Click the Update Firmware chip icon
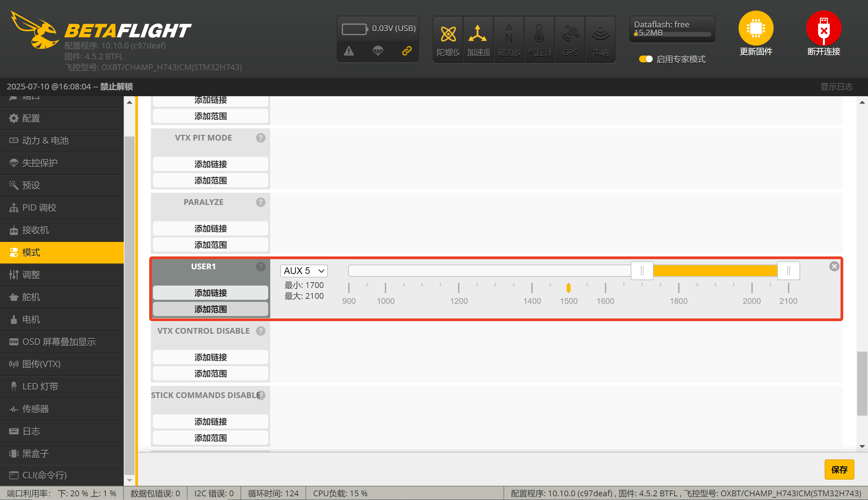The image size is (868, 500). click(x=755, y=28)
